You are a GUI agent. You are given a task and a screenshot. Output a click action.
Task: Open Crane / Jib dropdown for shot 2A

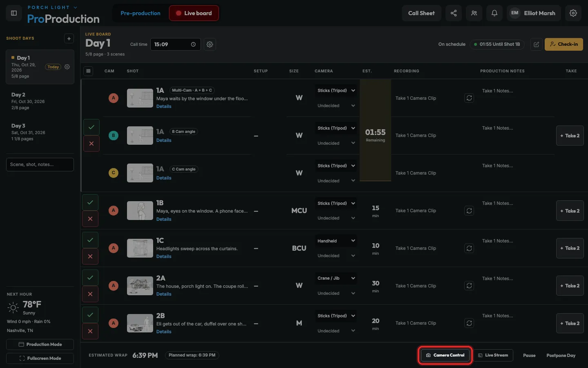point(336,278)
